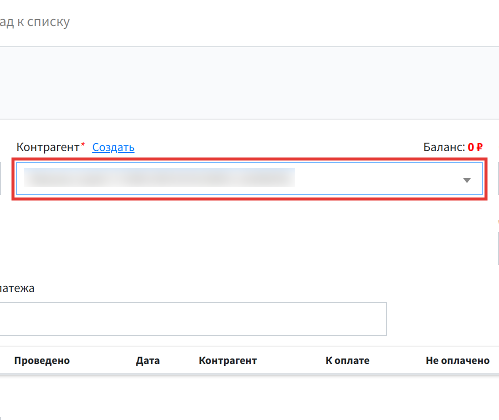This screenshot has height=420, width=499.
Task: Click the Контрагент table column header
Action: tap(228, 360)
